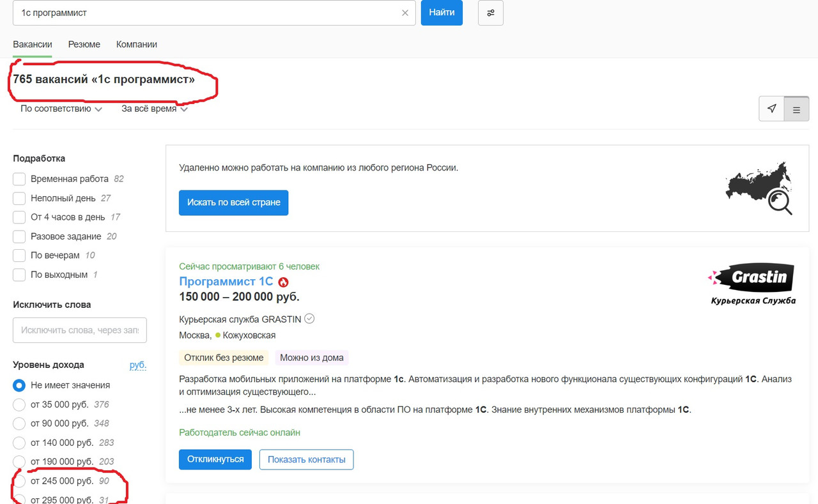
Task: Select income 'от 245 000 руб.'
Action: [x=19, y=481]
